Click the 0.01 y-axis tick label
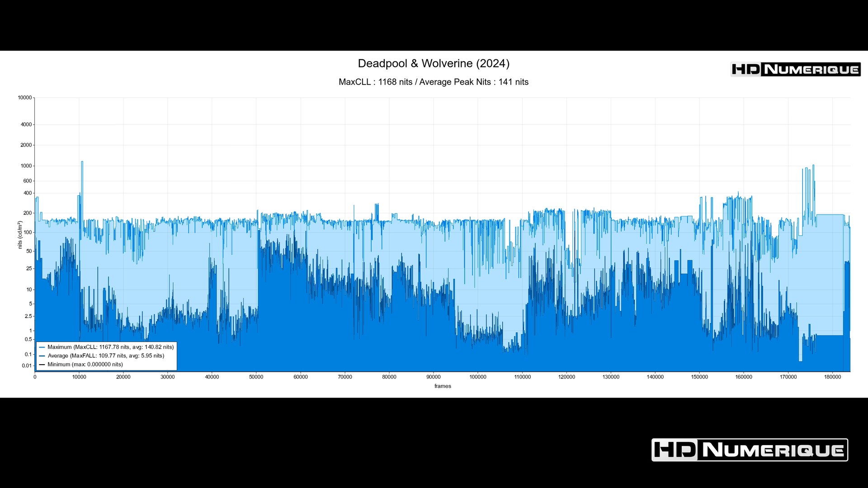The image size is (868, 488). (x=27, y=366)
